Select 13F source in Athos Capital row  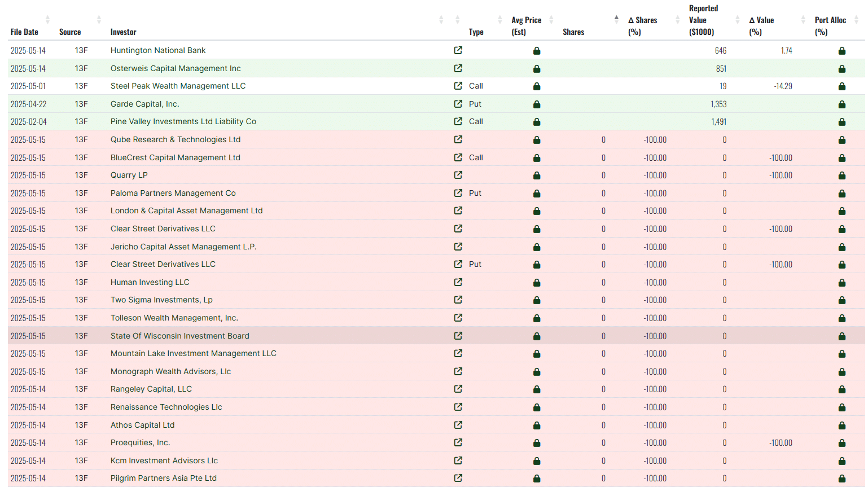point(81,425)
